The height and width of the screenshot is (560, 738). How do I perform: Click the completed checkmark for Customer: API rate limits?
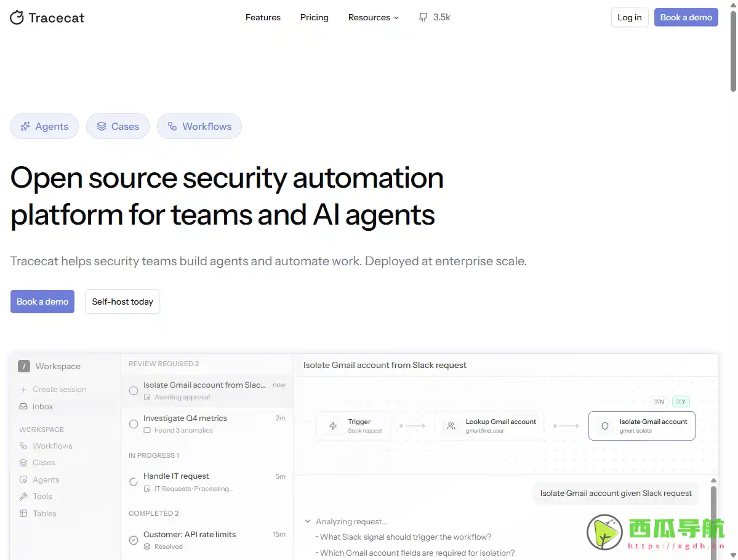[134, 540]
